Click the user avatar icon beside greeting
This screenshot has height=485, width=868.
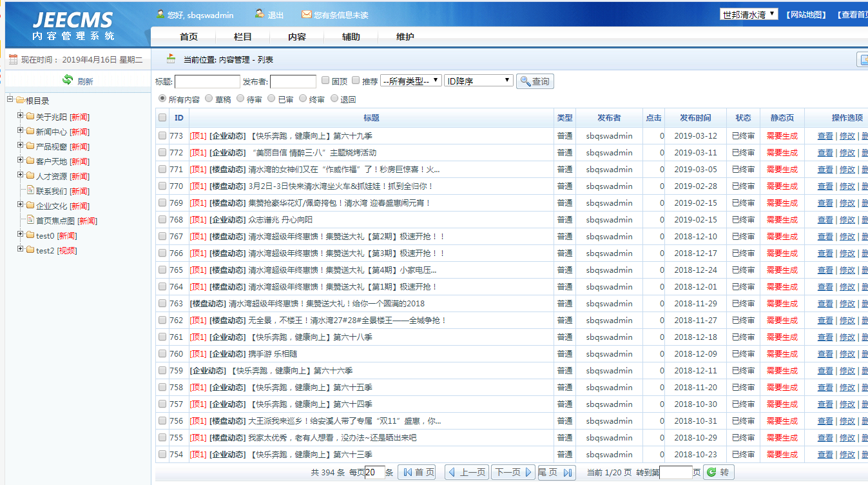160,14
